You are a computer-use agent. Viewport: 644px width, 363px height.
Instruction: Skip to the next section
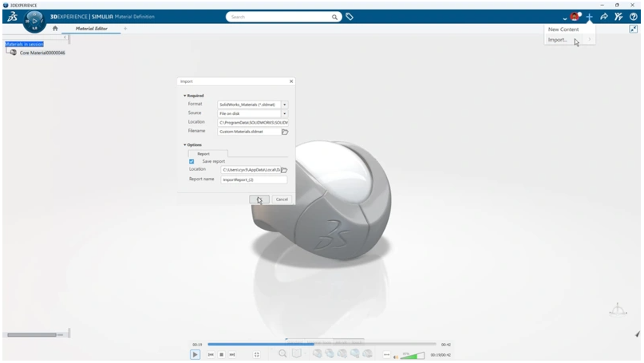[x=232, y=355]
